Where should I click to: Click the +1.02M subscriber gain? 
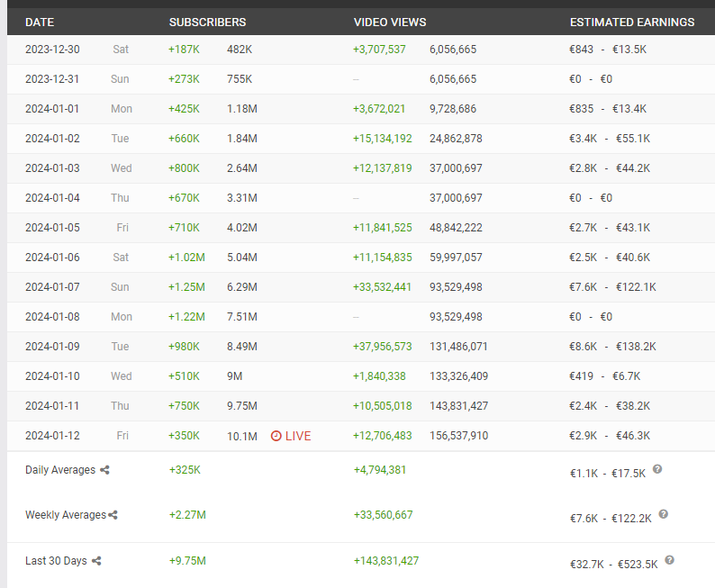tap(186, 257)
